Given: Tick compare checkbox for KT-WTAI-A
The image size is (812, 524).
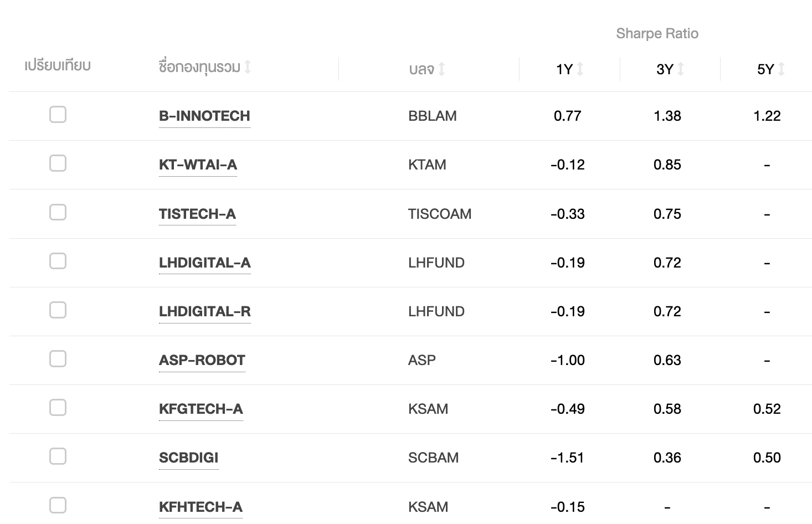Looking at the screenshot, I should (x=58, y=163).
